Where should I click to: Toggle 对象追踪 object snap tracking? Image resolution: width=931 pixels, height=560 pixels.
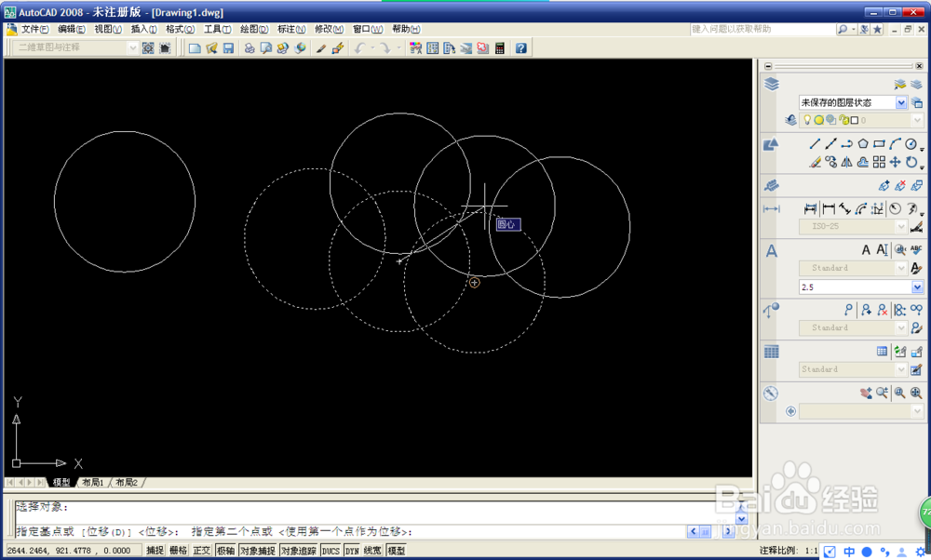[299, 551]
